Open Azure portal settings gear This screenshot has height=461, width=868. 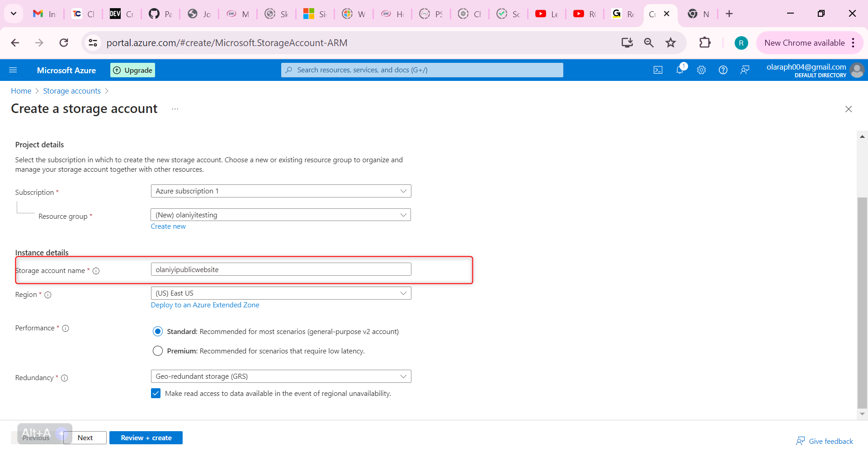pos(701,70)
